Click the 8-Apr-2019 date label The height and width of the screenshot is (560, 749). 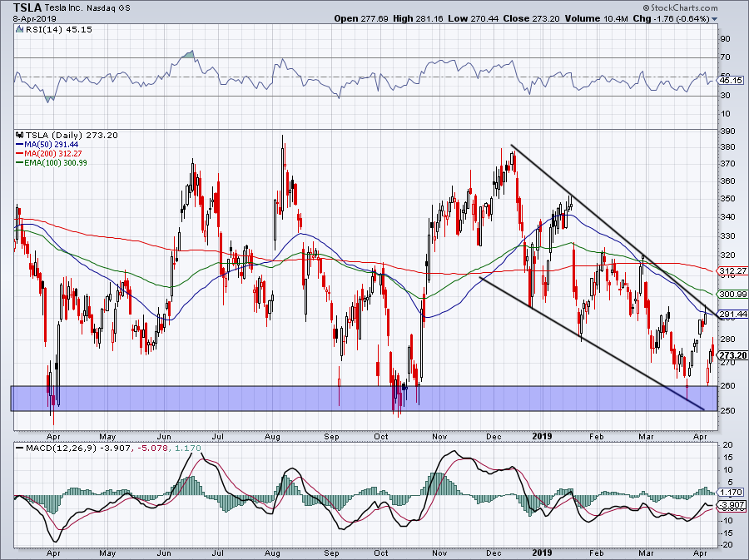[x=34, y=18]
